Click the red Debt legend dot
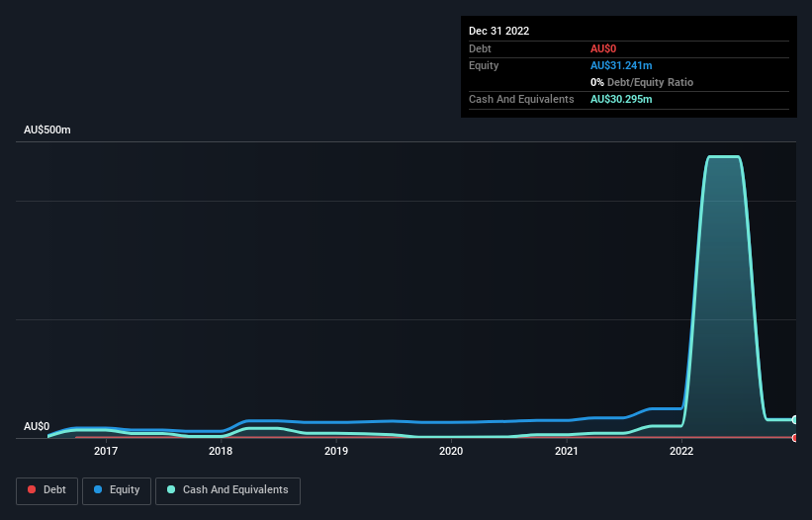Viewport: 812px width, 520px height. (32, 489)
